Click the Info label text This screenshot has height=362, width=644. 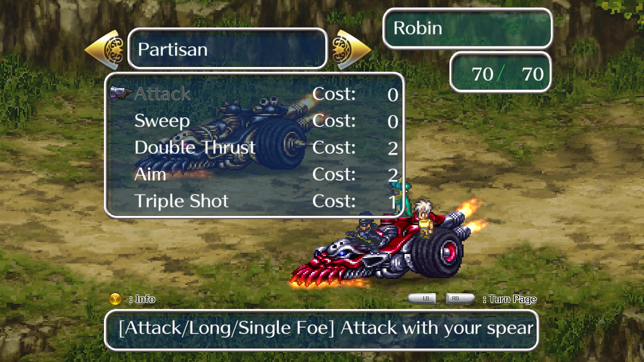click(145, 299)
